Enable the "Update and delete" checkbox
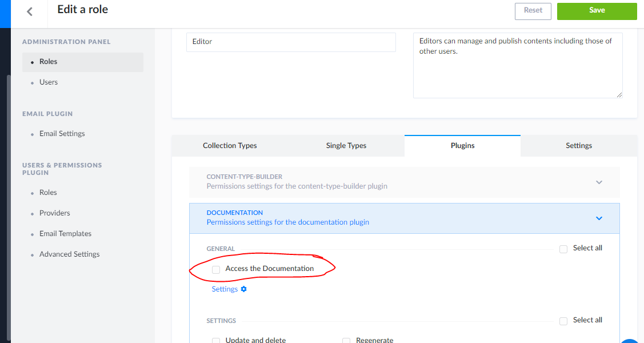644x343 pixels. 216,340
